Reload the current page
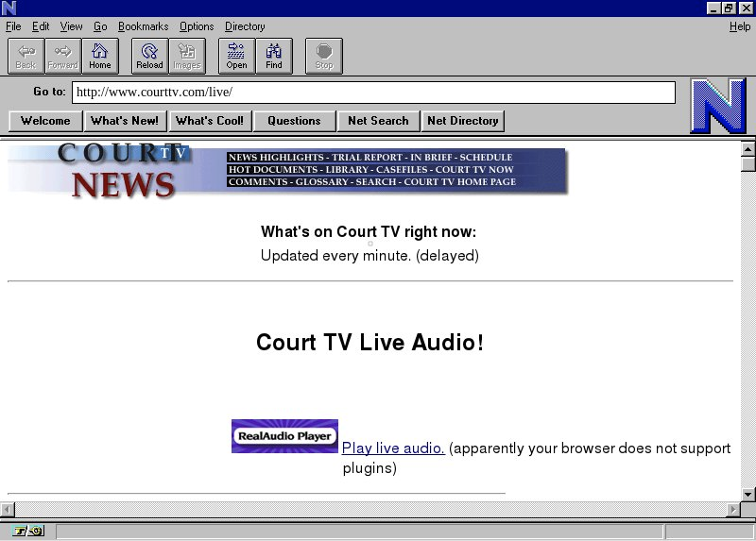Viewport: 756px width, 541px height. pos(149,56)
